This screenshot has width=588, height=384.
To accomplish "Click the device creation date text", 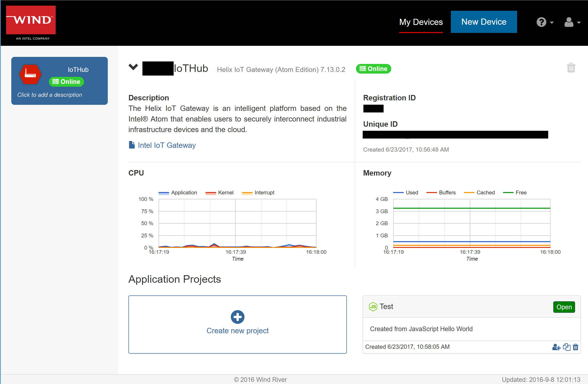I will click(406, 150).
